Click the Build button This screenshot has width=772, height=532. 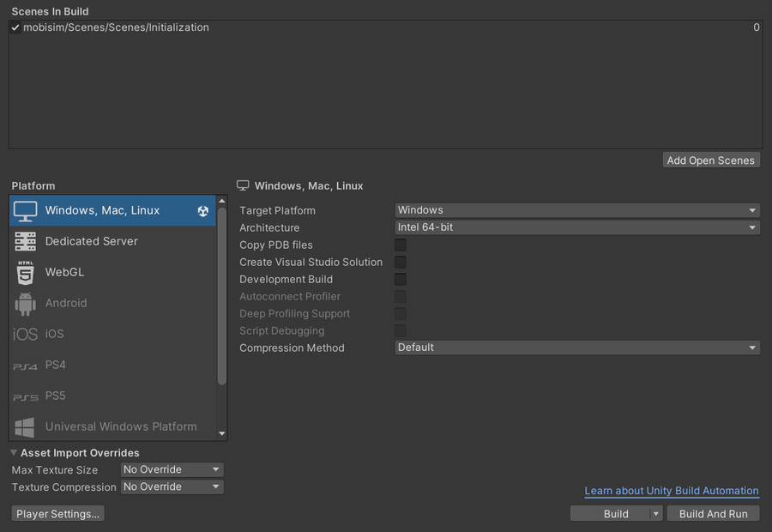611,514
